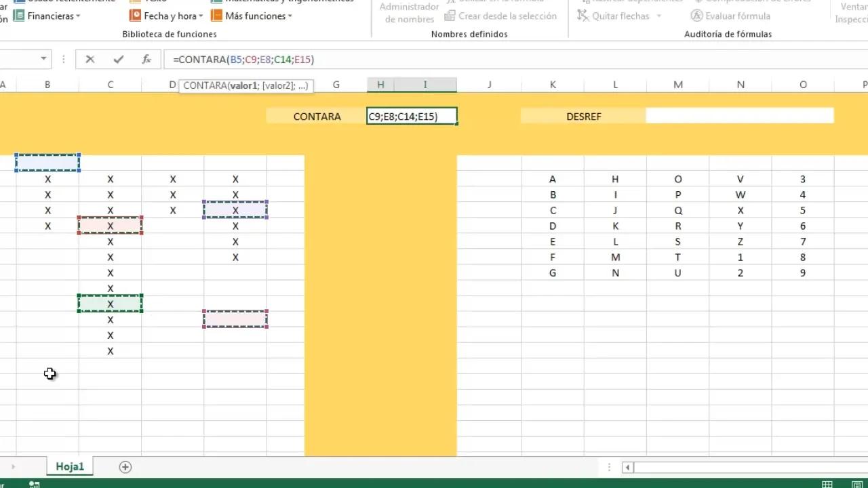
Task: Click sheet tab scroll right arrow
Action: point(13,466)
